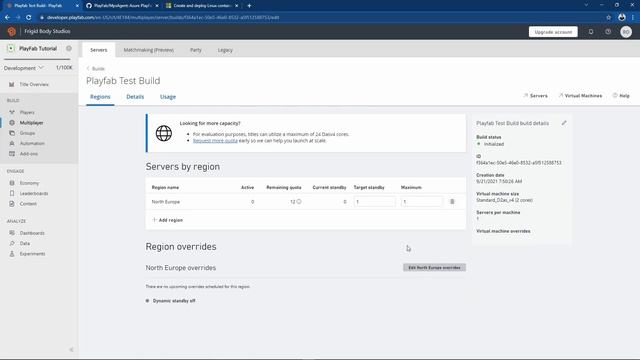Screen dimensions: 640x360
Task: Select the Regions sub-tab
Action: coord(100,97)
